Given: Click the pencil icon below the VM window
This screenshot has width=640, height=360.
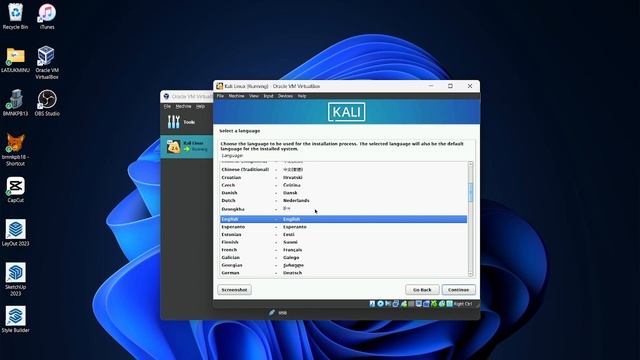Looking at the screenshot, I should tap(272, 313).
